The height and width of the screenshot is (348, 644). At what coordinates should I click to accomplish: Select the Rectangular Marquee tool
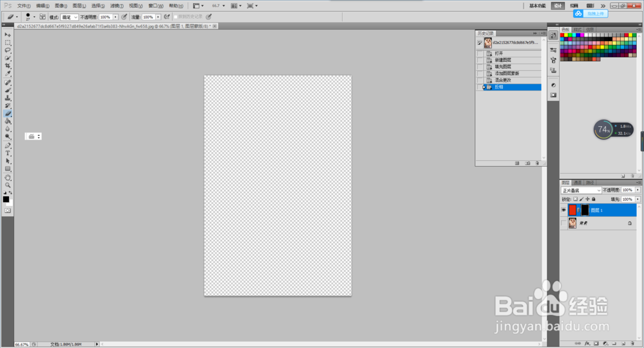click(x=7, y=42)
